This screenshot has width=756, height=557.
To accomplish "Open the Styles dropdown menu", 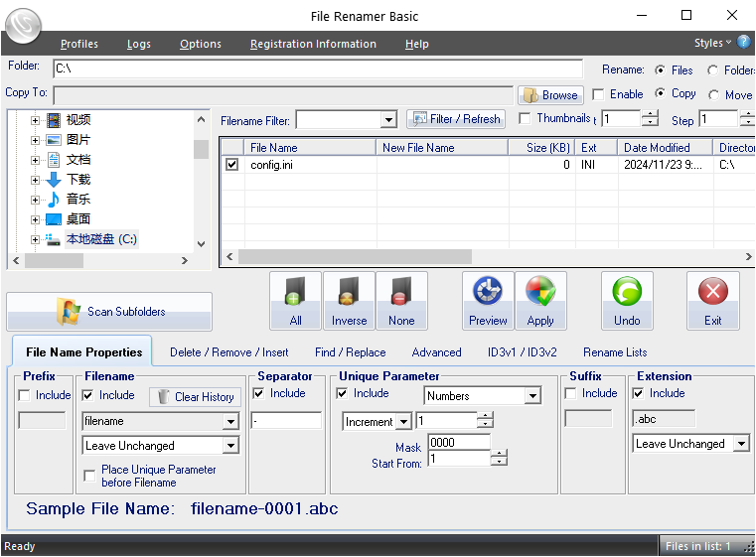I will [712, 43].
